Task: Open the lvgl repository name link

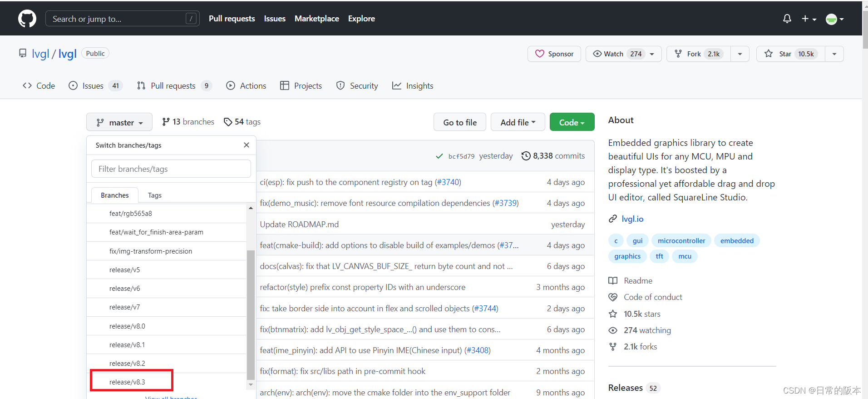Action: [x=67, y=54]
